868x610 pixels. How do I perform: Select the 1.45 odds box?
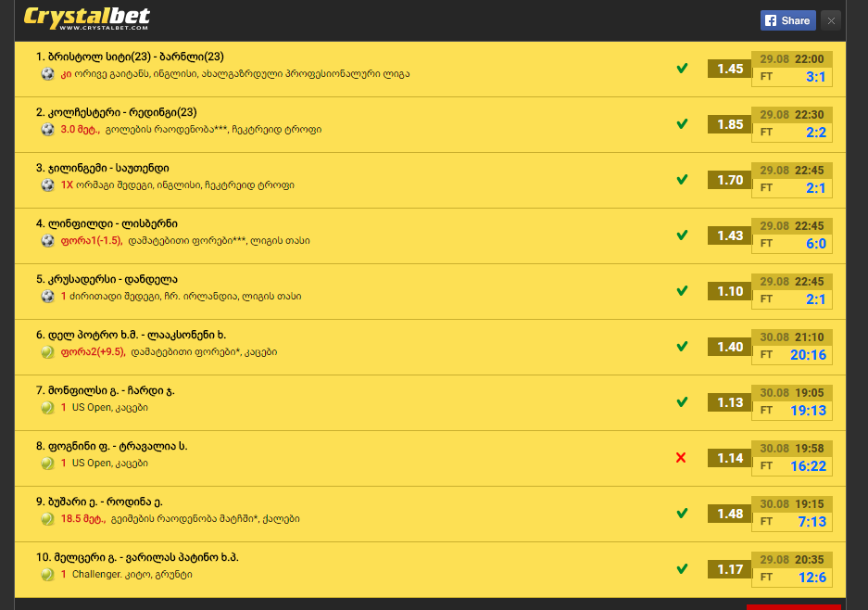point(730,69)
